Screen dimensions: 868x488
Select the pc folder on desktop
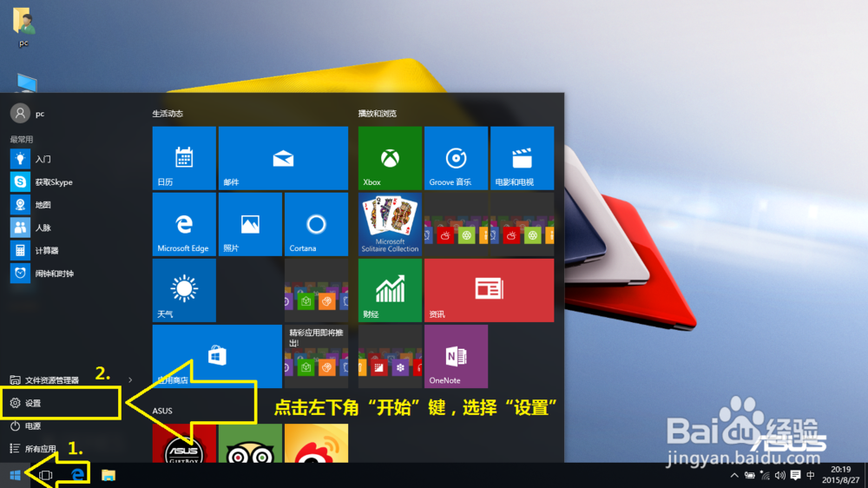[x=23, y=27]
